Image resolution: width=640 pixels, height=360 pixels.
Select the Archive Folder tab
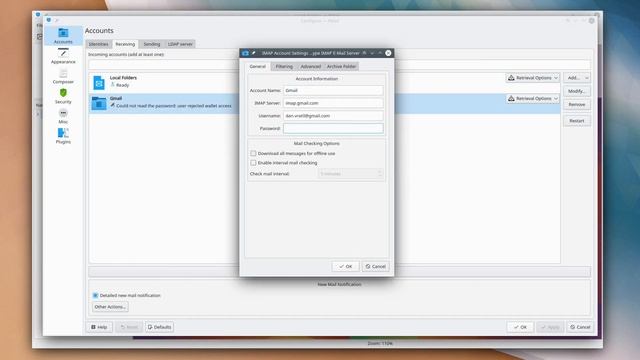342,67
